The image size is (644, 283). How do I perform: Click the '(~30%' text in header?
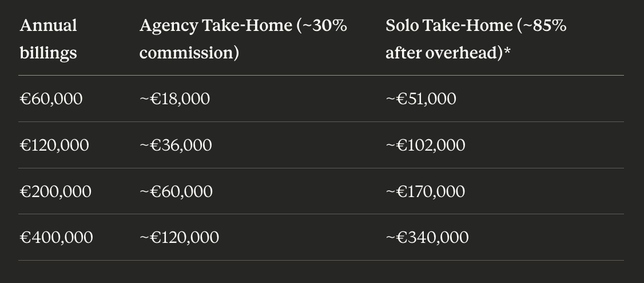pos(321,26)
